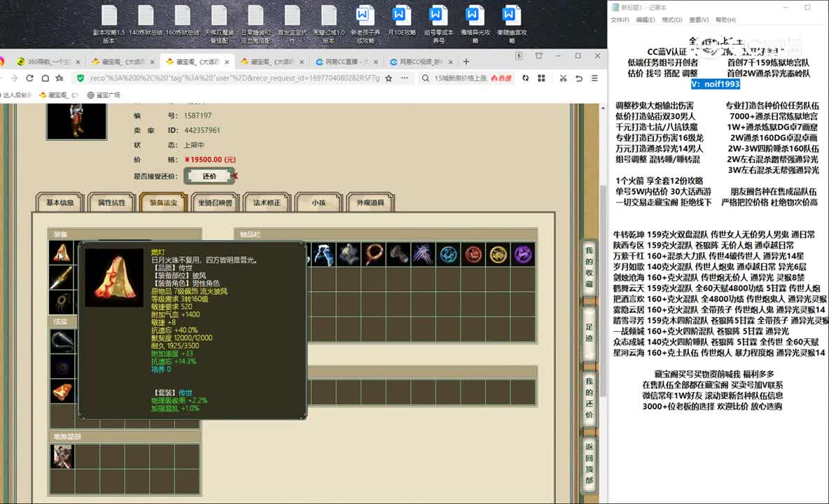Switch to the 小孩 tab
The height and width of the screenshot is (504, 829).
[x=319, y=202]
